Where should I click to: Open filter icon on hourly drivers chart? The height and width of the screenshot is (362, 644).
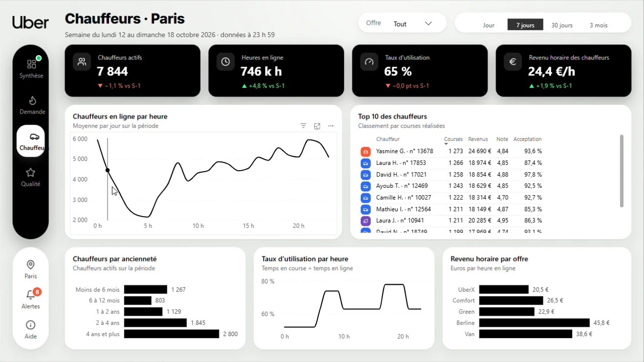click(x=303, y=126)
